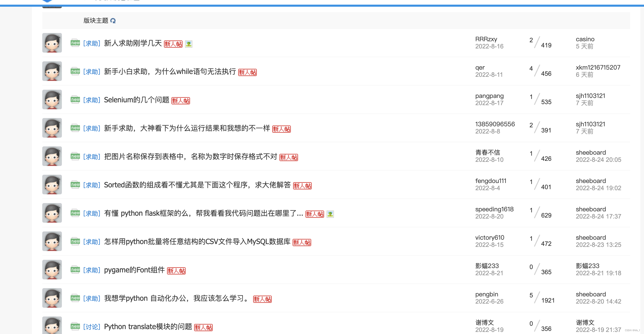Click the new folder icon for CSV导入MySQL thread
Image resolution: width=644 pixels, height=334 pixels.
click(x=75, y=241)
